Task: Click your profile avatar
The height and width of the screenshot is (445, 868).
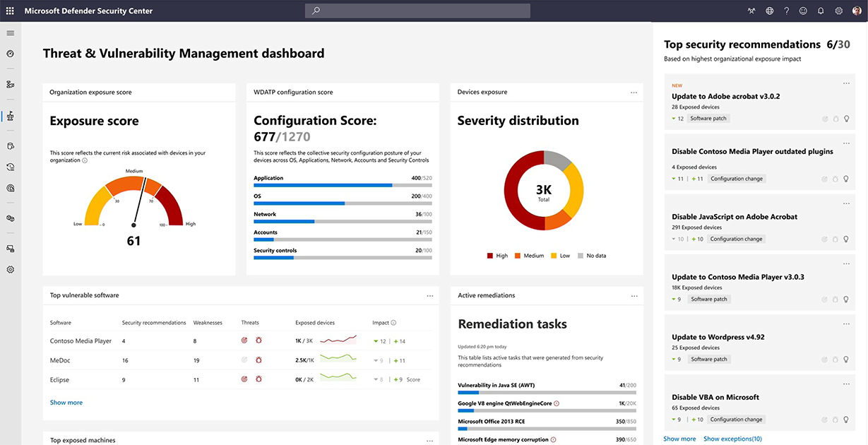Action: [857, 11]
